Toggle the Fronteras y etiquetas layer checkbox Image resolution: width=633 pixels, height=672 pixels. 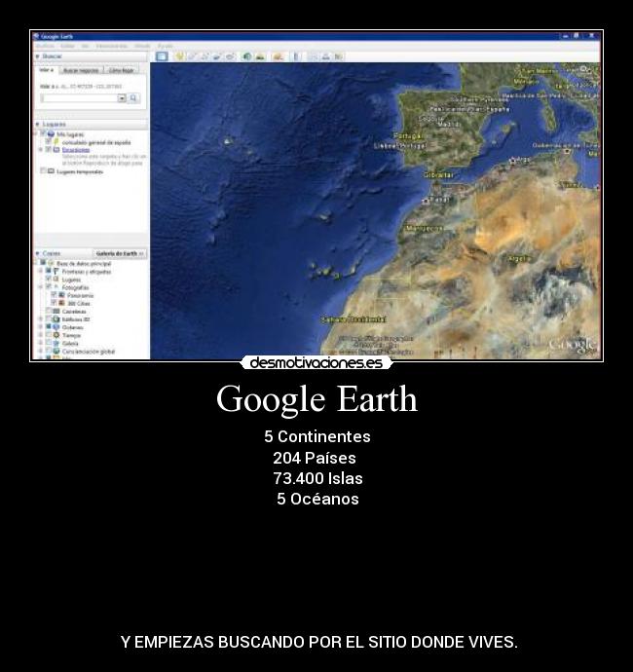tap(49, 272)
